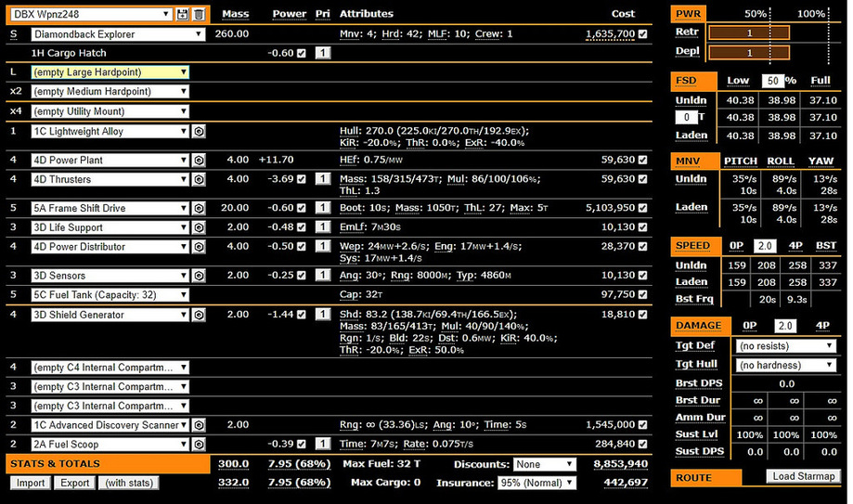Click the FSD percent input field
The width and height of the screenshot is (853, 504).
(x=770, y=81)
